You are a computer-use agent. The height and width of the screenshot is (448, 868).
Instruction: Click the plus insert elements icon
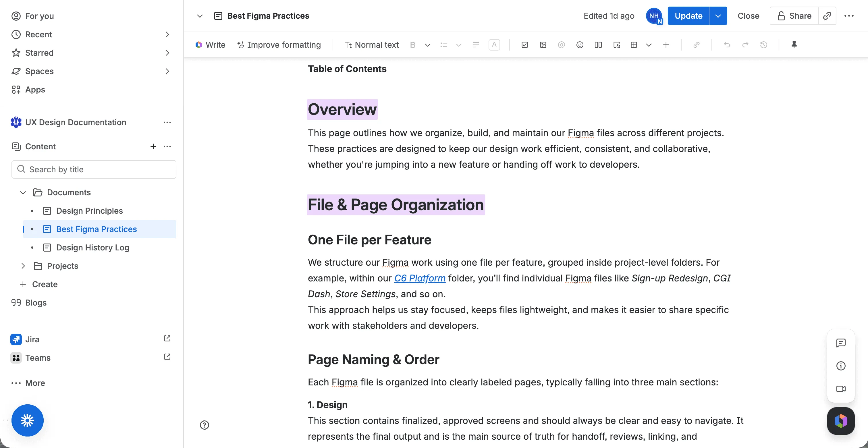coord(666,45)
